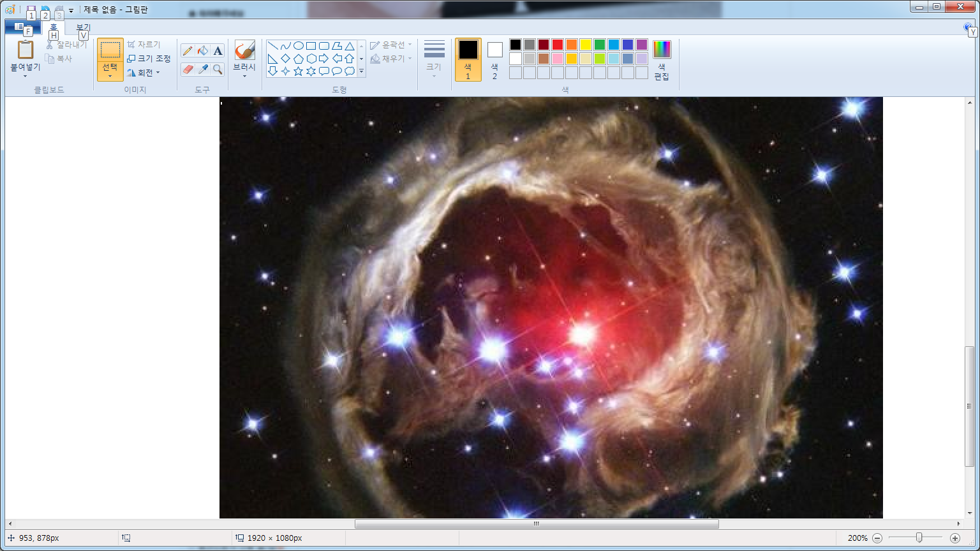Open Edit colors (색 편집) dialog
This screenshot has width=980, height=551.
click(662, 60)
